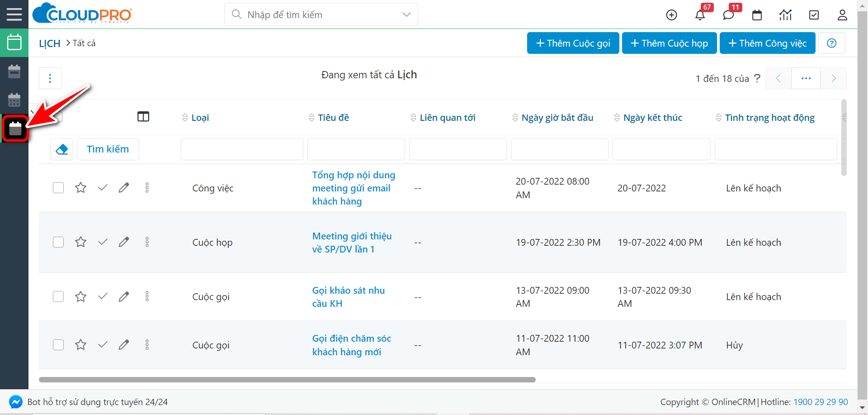Click the total records question mark
This screenshot has width=868, height=415.
(757, 78)
